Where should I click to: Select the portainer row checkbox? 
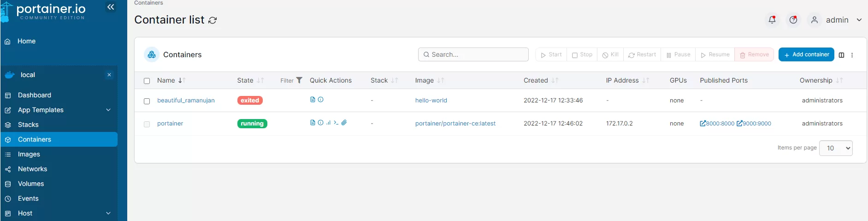[x=147, y=124]
